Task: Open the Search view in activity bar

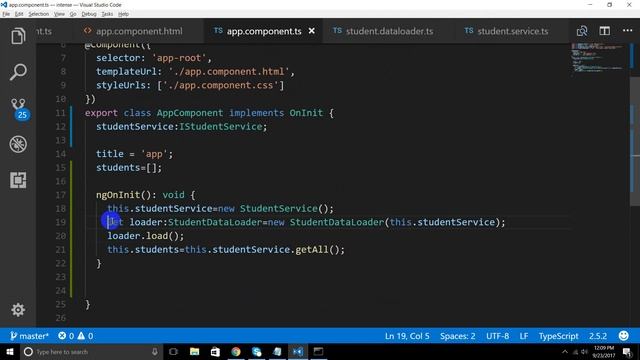Action: (x=18, y=72)
